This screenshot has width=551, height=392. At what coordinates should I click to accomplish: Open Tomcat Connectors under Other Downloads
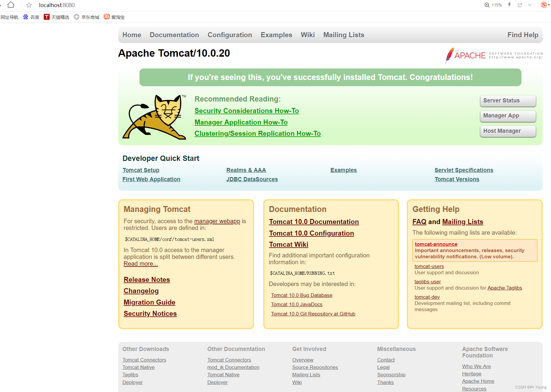144,360
